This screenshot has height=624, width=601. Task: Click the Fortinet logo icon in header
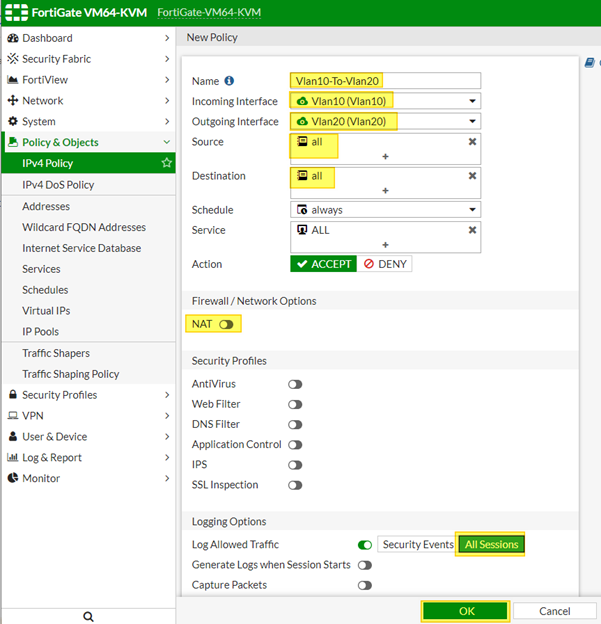pyautogui.click(x=17, y=12)
